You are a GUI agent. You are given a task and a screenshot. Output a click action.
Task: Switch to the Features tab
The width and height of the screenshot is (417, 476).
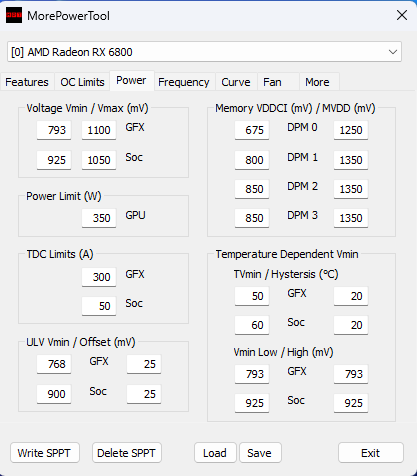27,82
